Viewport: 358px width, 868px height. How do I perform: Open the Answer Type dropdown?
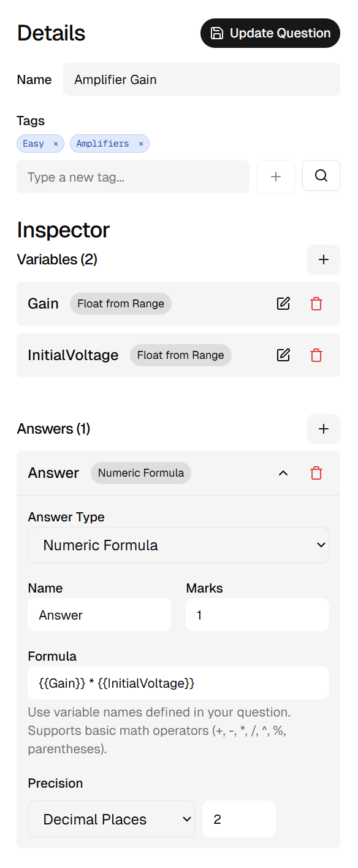[178, 545]
